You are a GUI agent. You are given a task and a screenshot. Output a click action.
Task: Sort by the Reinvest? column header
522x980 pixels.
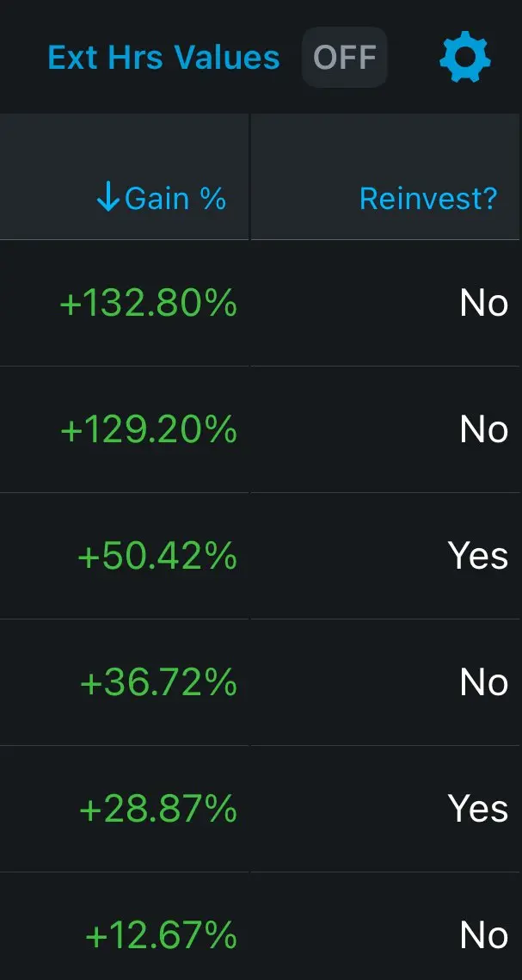click(x=428, y=199)
